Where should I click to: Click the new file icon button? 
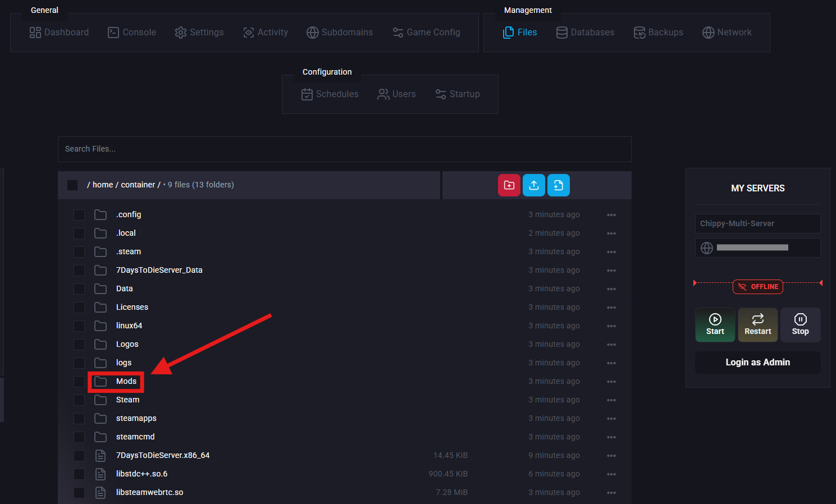coord(559,185)
